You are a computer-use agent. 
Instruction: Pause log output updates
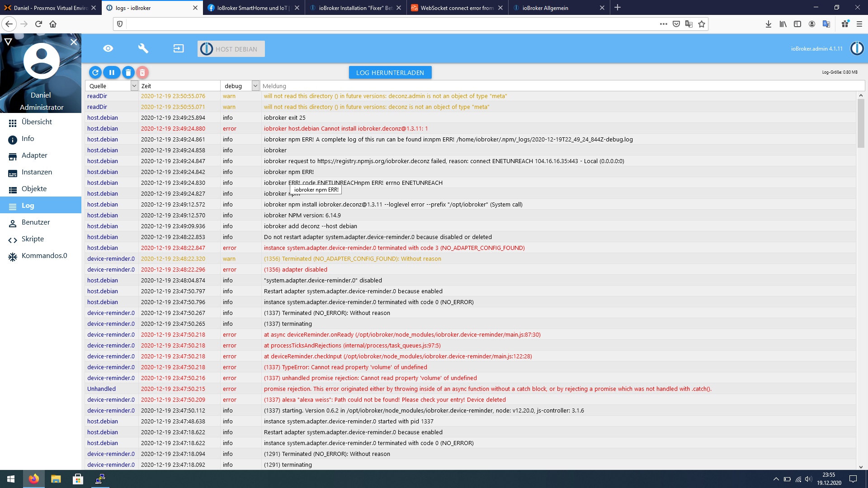tap(112, 72)
